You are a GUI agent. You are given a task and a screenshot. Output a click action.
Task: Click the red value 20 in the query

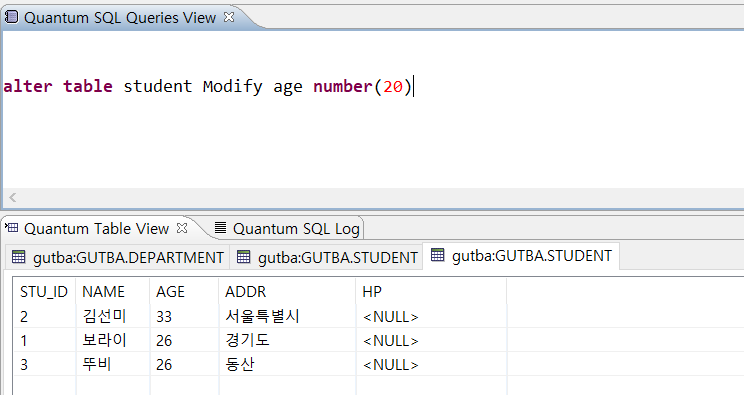[x=393, y=86]
